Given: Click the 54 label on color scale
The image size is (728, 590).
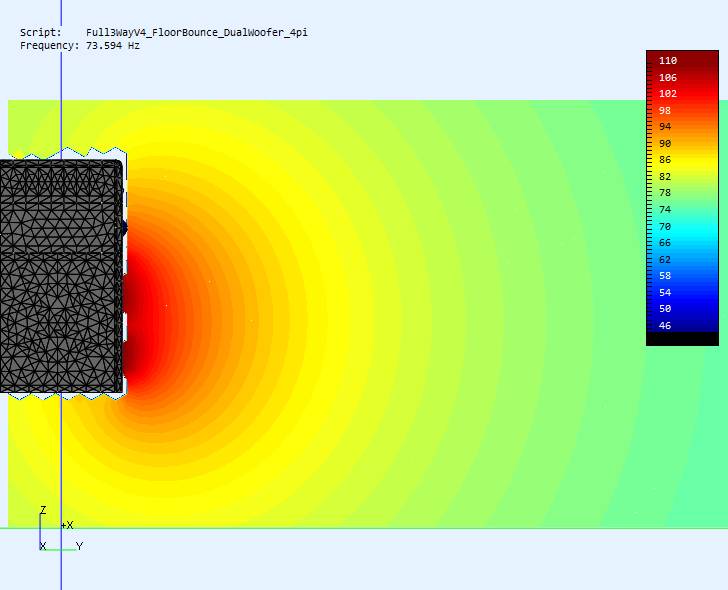Looking at the screenshot, I should coord(665,292).
